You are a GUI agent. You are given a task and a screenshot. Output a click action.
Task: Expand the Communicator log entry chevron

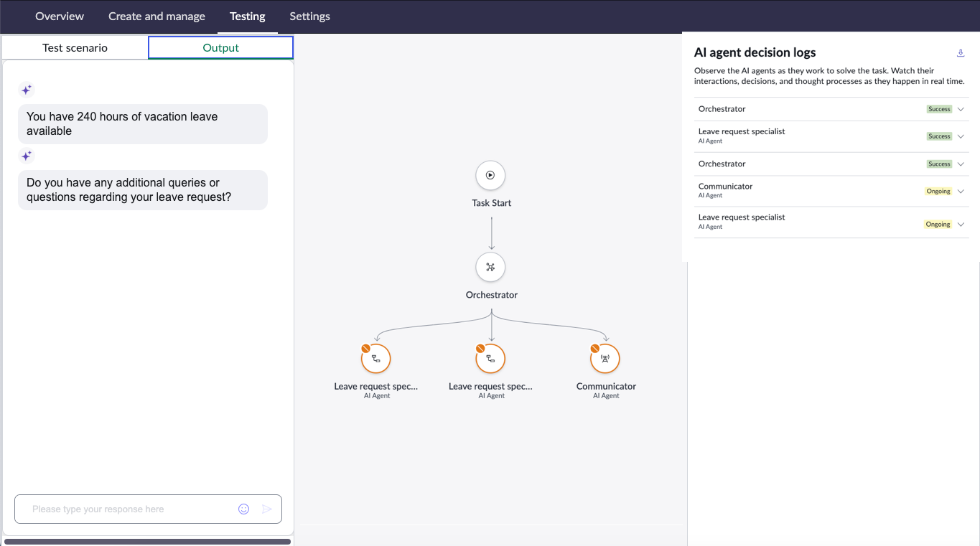pos(961,192)
